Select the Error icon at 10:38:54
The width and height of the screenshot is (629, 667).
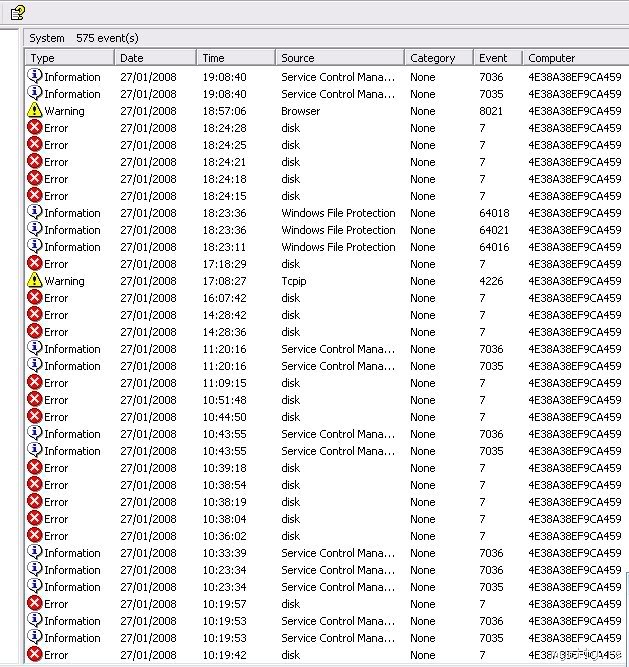(x=34, y=485)
